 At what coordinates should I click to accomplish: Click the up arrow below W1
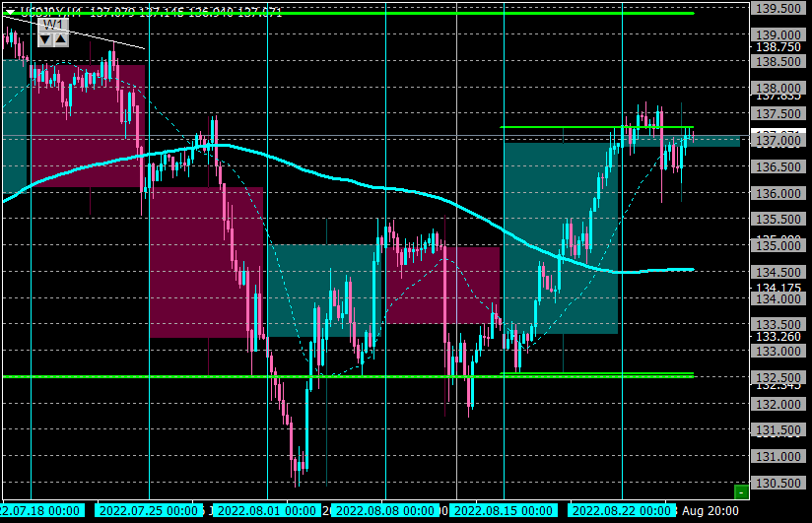(60, 39)
